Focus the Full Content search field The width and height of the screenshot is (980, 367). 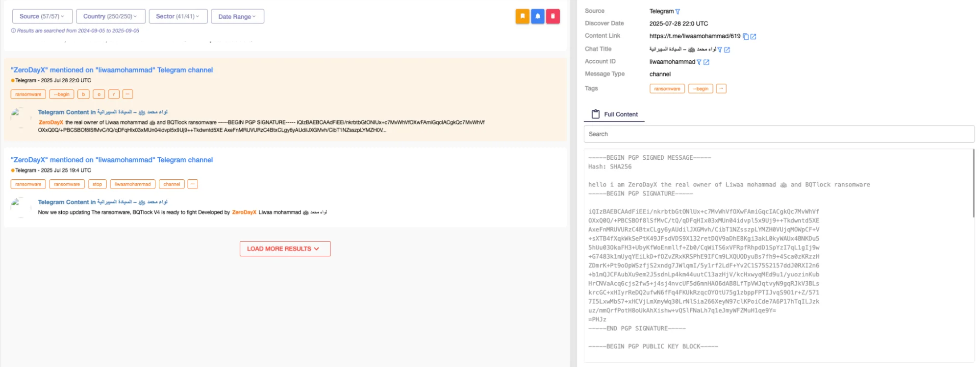[779, 134]
